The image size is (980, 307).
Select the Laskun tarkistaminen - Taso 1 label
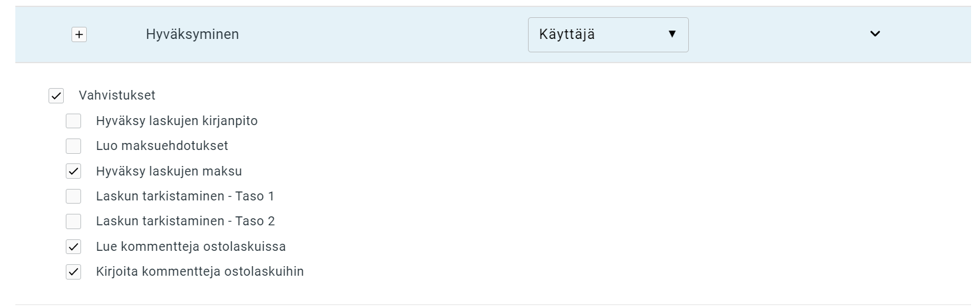click(185, 196)
